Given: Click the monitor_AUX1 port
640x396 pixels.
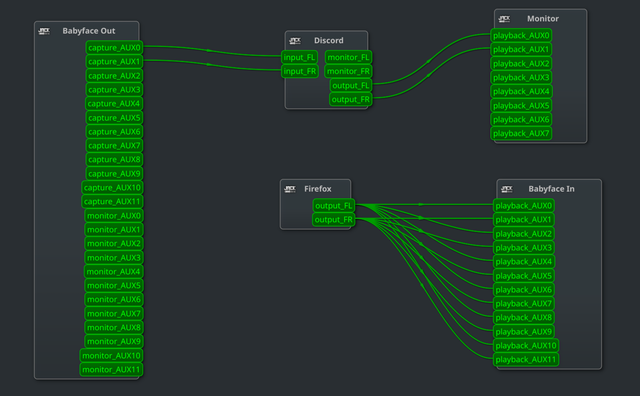Looking at the screenshot, I should click(x=114, y=230).
